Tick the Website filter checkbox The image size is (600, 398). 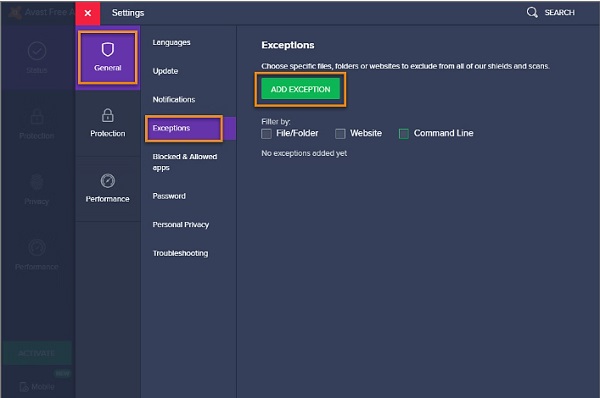340,134
